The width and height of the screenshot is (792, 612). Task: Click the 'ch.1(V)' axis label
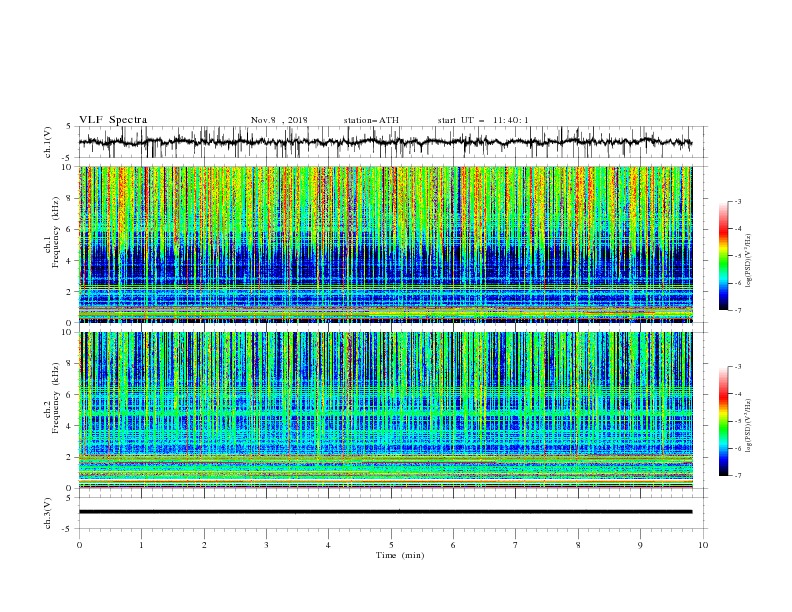coord(48,142)
